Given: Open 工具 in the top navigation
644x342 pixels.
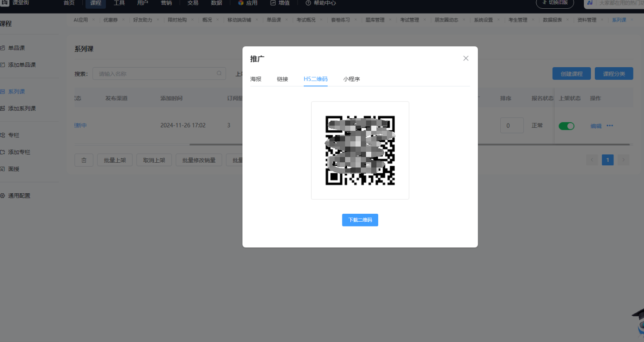Looking at the screenshot, I should click(119, 3).
